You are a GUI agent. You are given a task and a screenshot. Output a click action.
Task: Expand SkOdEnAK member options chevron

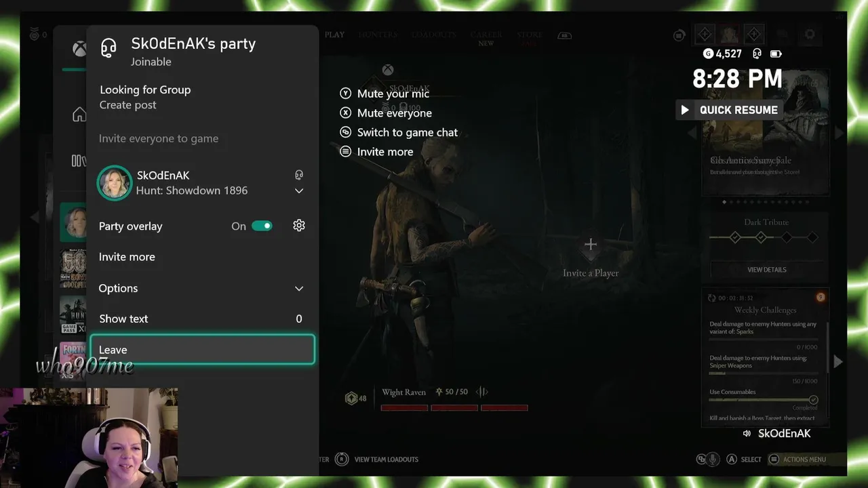(x=299, y=191)
